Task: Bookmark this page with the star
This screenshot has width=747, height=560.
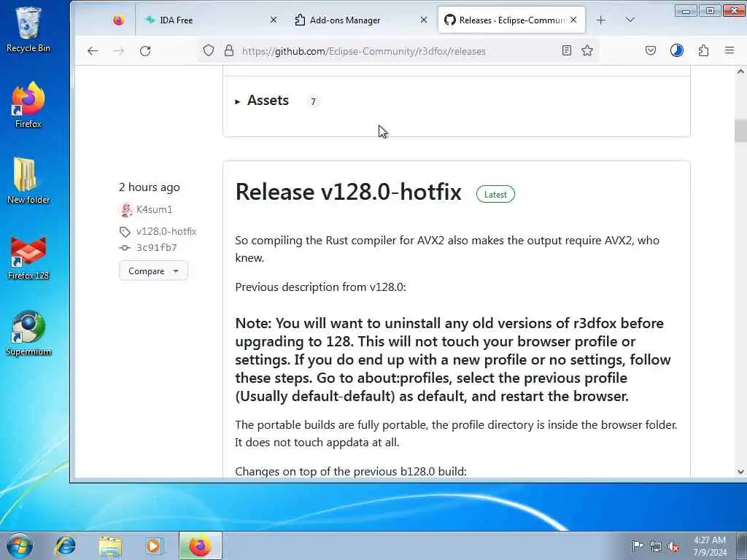Action: click(x=587, y=50)
